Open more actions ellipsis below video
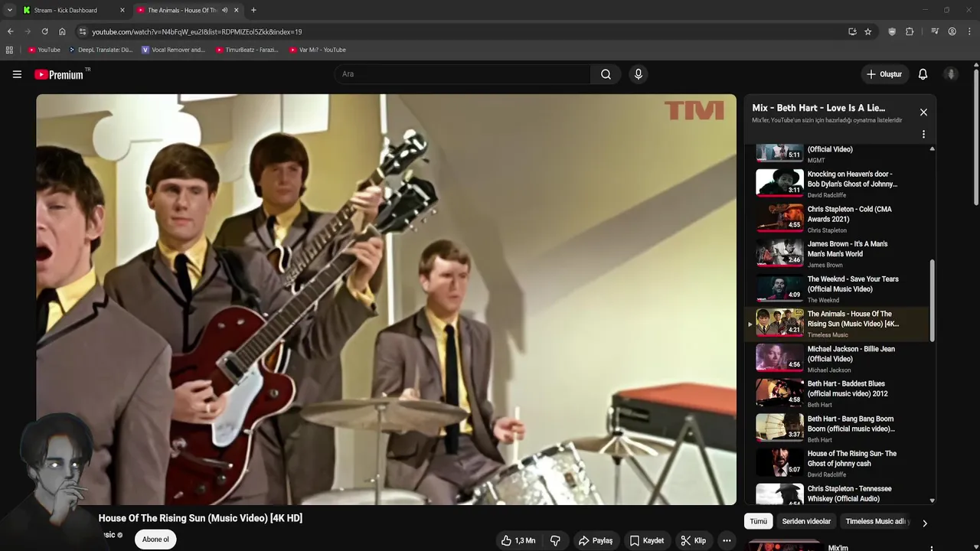Image resolution: width=980 pixels, height=551 pixels. click(727, 540)
